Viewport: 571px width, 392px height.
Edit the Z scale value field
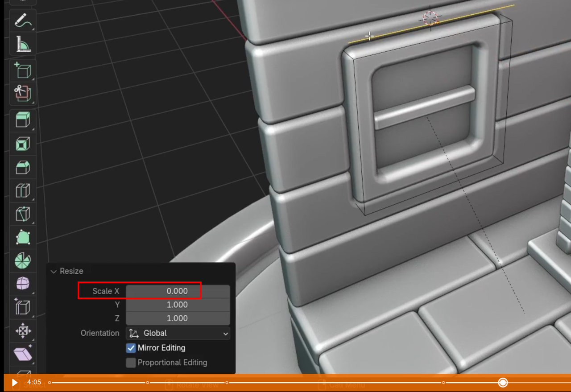coord(178,318)
